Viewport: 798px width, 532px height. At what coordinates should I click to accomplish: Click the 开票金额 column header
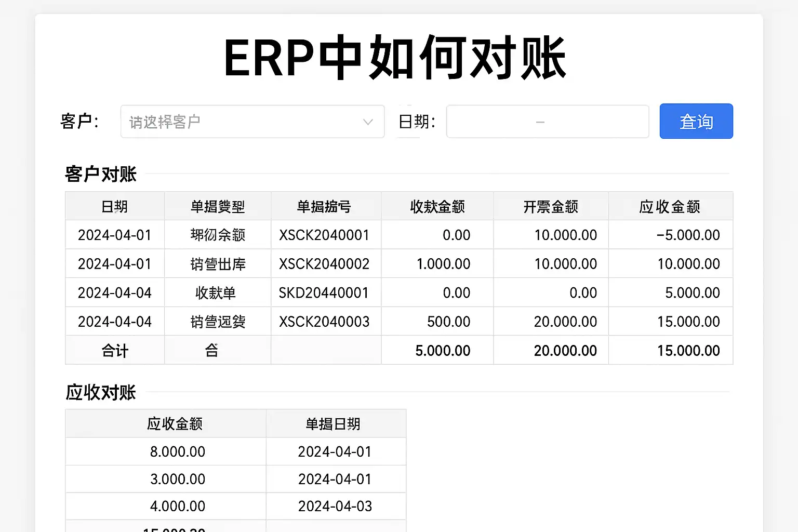coord(550,207)
